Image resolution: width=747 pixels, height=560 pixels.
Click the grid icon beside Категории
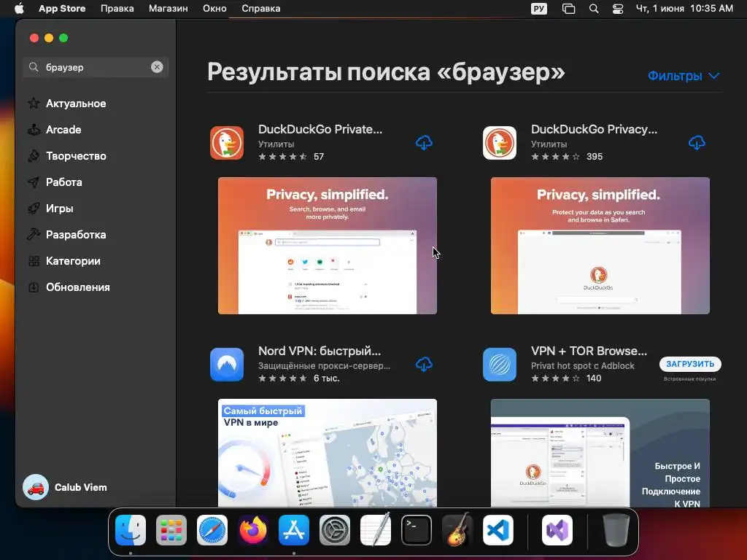tap(34, 261)
